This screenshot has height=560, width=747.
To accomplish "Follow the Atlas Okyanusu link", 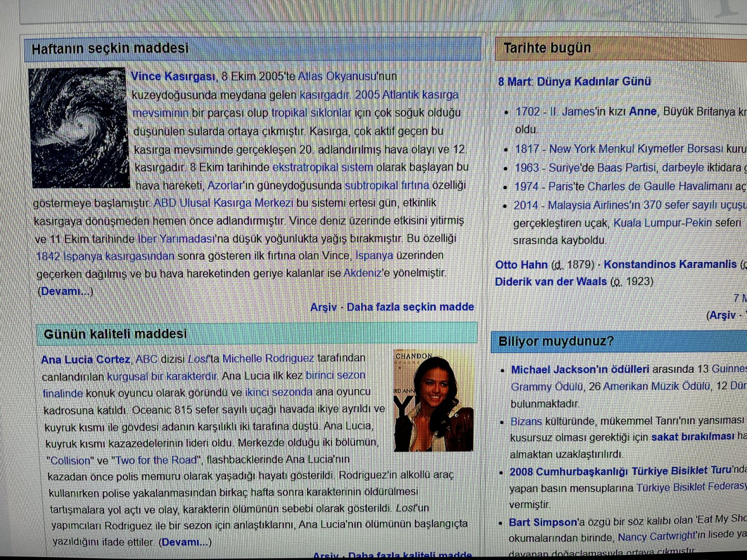I will [337, 76].
